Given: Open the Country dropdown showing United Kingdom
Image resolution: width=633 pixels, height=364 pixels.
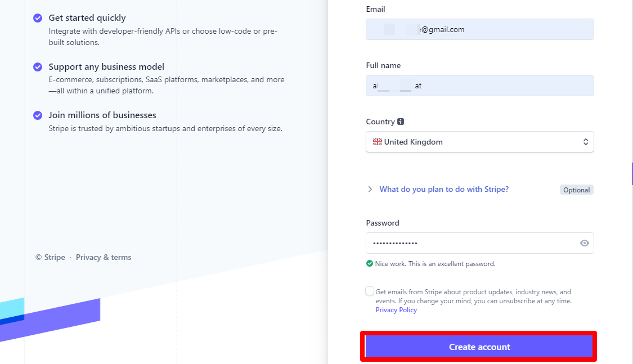Looking at the screenshot, I should click(x=479, y=142).
